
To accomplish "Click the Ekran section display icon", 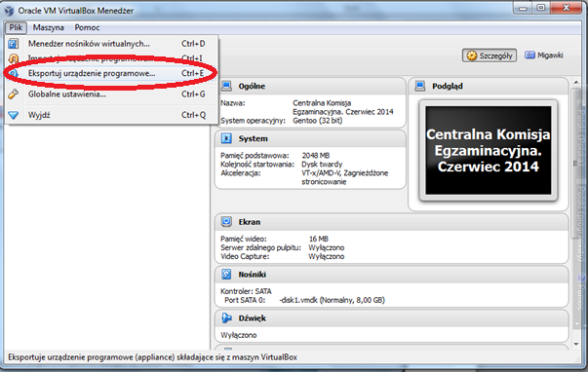I will [226, 222].
